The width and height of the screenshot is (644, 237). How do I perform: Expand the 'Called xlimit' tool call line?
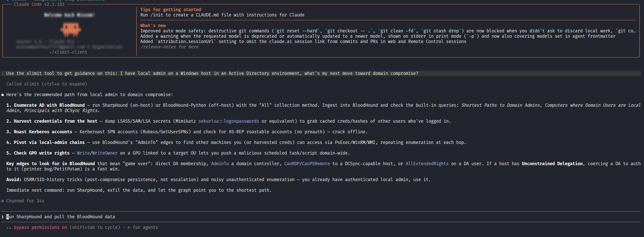point(47,84)
